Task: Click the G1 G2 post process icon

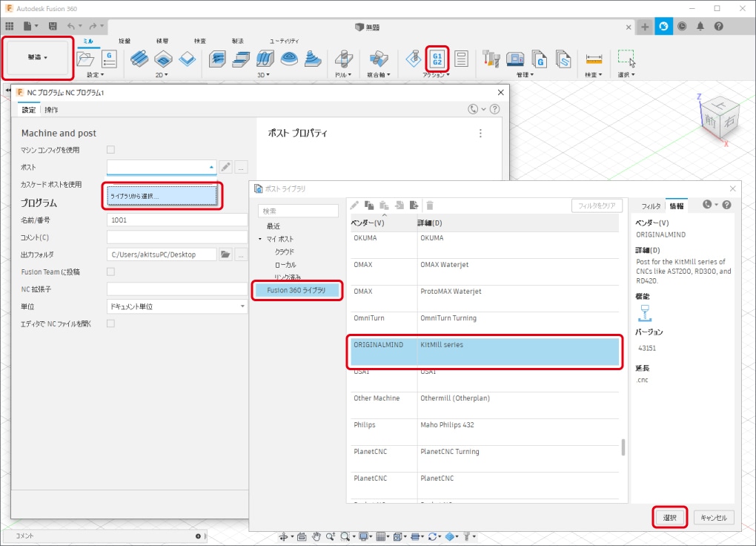Action: (437, 58)
